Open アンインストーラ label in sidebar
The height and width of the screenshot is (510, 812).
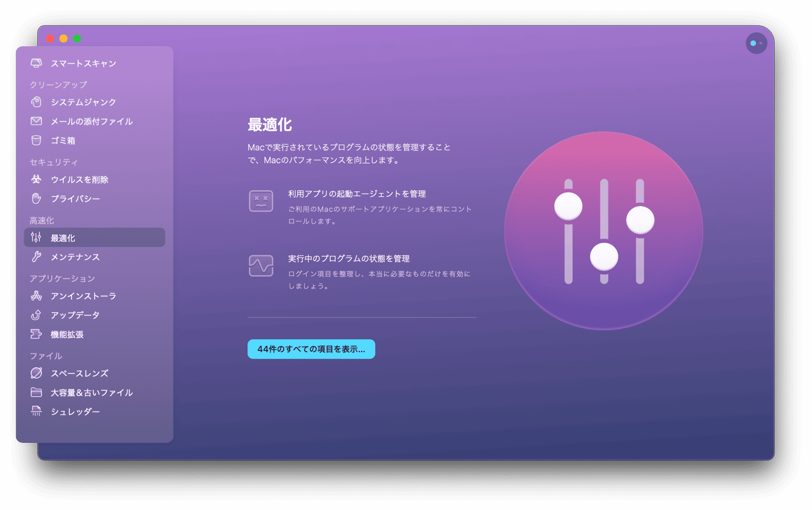point(83,296)
